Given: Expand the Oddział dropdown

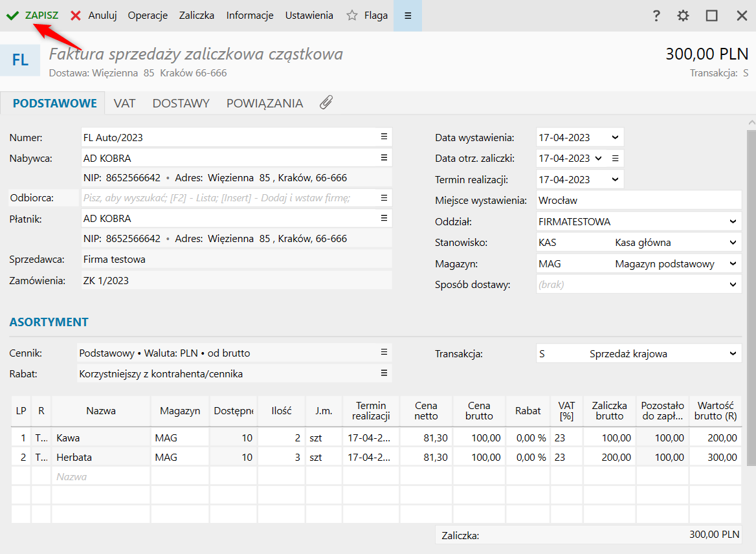Looking at the screenshot, I should click(x=733, y=221).
